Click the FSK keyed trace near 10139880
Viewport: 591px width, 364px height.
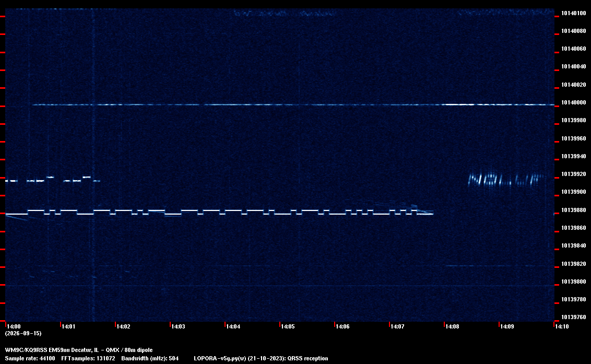pos(219,212)
